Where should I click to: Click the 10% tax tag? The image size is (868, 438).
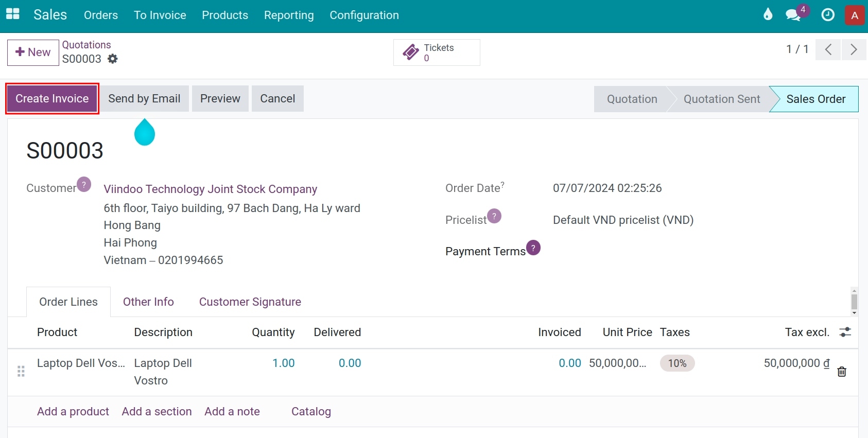[678, 363]
